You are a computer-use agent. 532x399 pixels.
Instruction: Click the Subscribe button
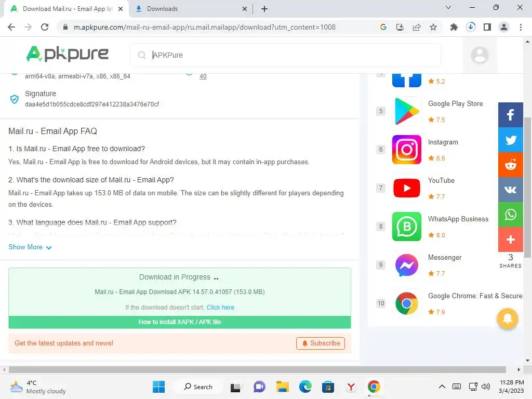[320, 343]
